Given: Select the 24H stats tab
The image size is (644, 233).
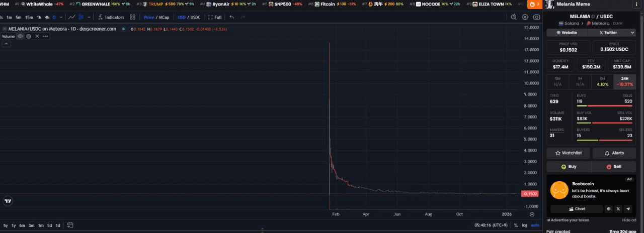Looking at the screenshot, I should (x=624, y=81).
